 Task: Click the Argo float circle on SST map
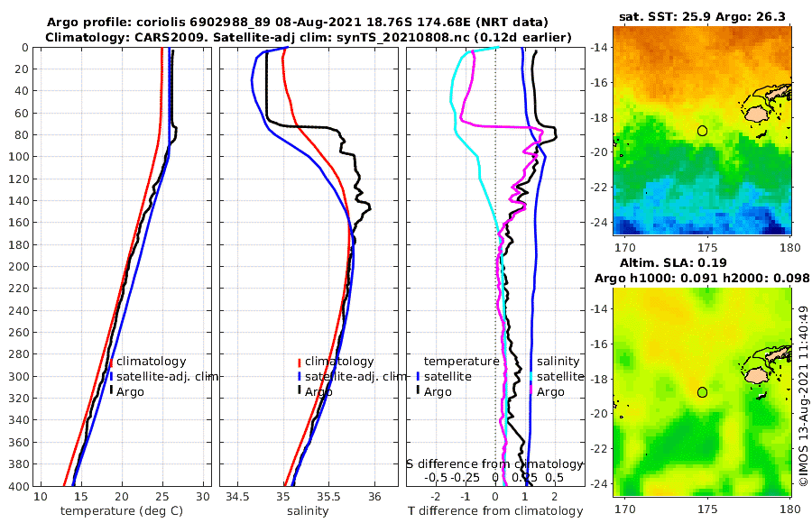coord(702,131)
